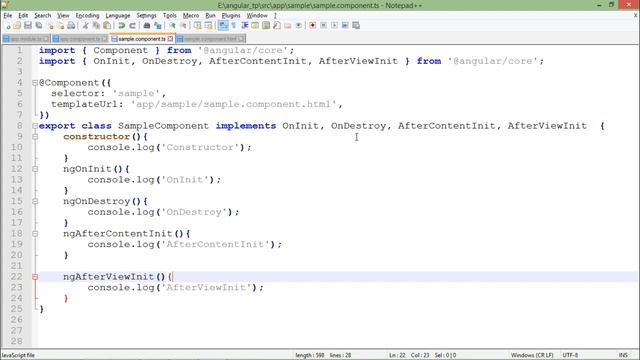640x360 pixels.
Task: Collapse the export class fold on line 8
Action: tap(35, 126)
